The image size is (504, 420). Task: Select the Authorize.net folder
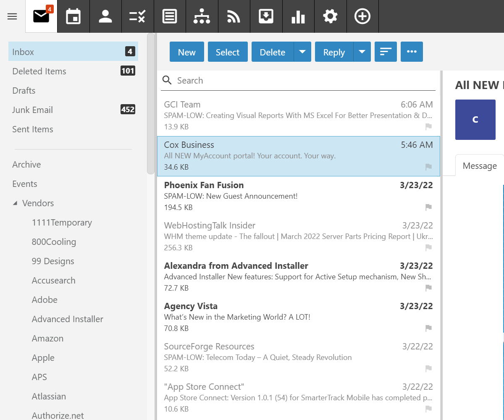coord(58,415)
